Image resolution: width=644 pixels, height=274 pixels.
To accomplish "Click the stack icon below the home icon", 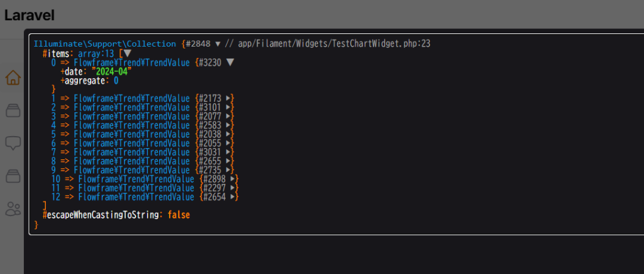I will 13,111.
